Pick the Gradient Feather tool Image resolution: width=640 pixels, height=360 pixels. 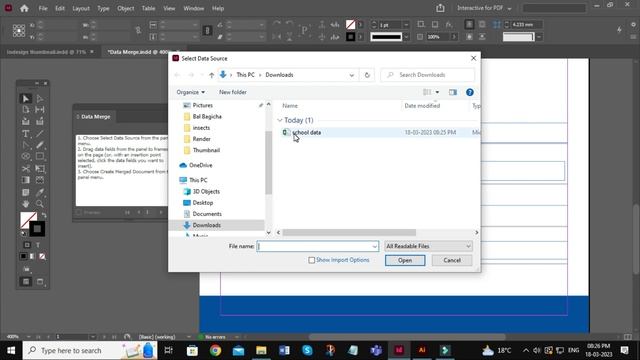point(40,180)
